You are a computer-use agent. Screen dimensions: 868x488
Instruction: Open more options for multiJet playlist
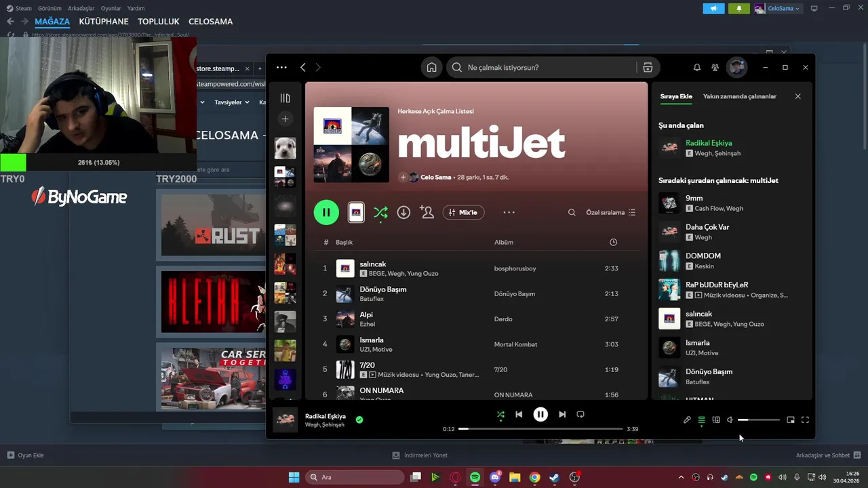pos(509,212)
